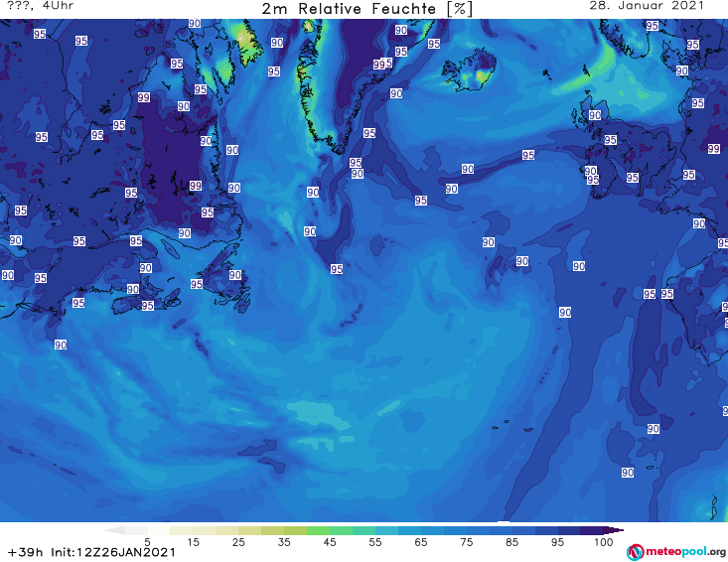Pick the bright green colorbar segment before 45
The width and height of the screenshot is (728, 562).
tap(318, 530)
